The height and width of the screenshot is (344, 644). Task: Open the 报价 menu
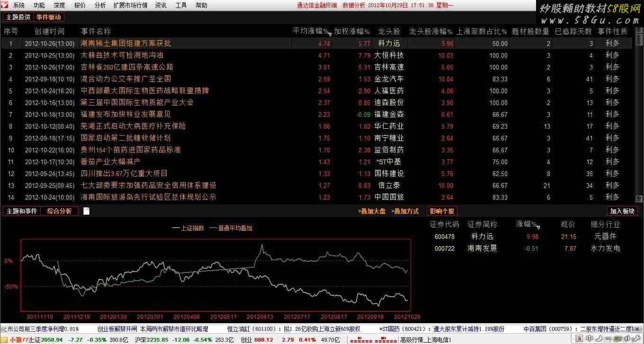pyautogui.click(x=80, y=6)
